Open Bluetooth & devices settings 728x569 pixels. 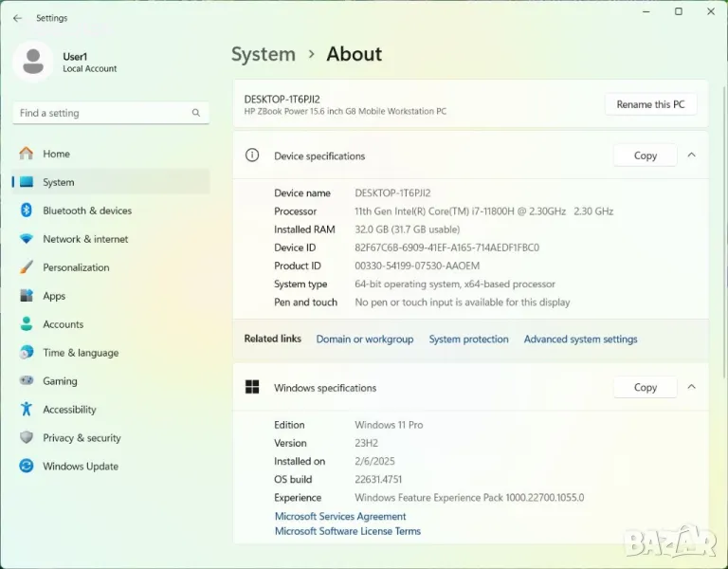pyautogui.click(x=87, y=211)
